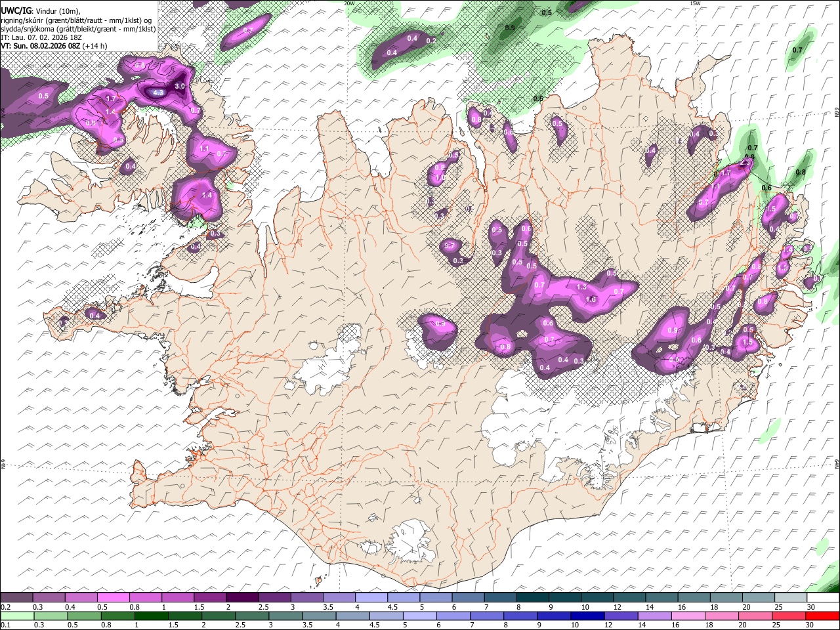
Task: Pick lower legend swatch between 7 and 8
Action: tap(486, 616)
